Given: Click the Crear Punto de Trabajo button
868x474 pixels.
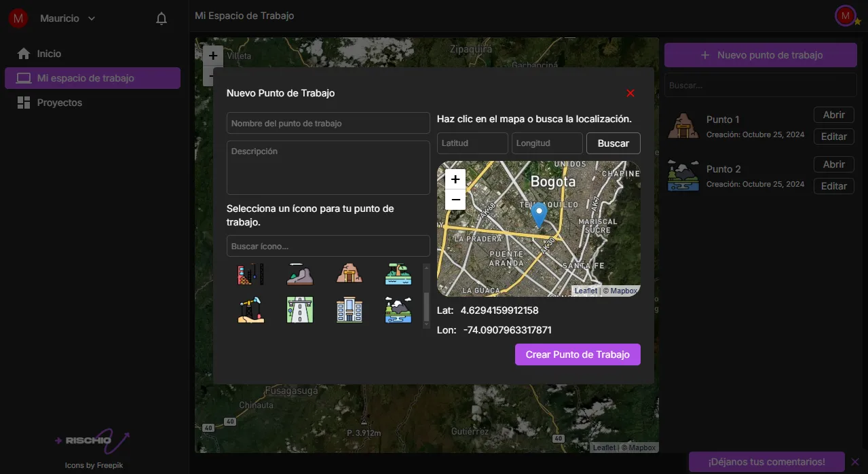Looking at the screenshot, I should 578,354.
